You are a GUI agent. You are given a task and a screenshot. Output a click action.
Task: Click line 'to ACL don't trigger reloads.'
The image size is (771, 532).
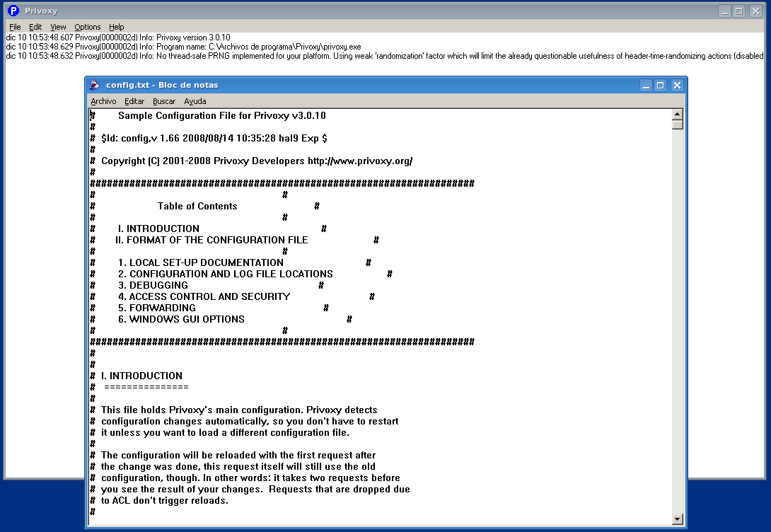pyautogui.click(x=165, y=501)
